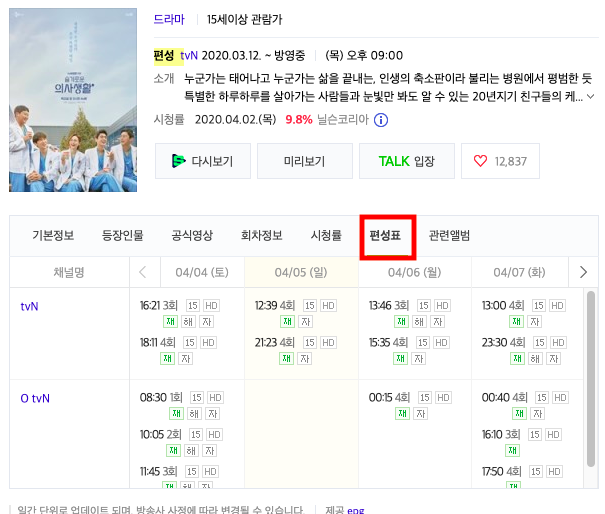
Task: Go to previous dates in schedule
Action: pos(143,272)
